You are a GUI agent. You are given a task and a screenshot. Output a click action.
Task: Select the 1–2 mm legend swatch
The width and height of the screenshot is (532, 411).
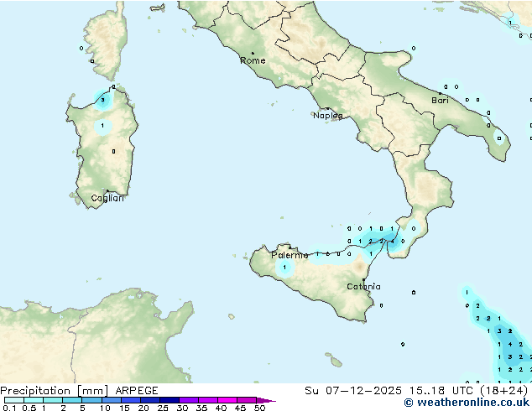(53, 400)
